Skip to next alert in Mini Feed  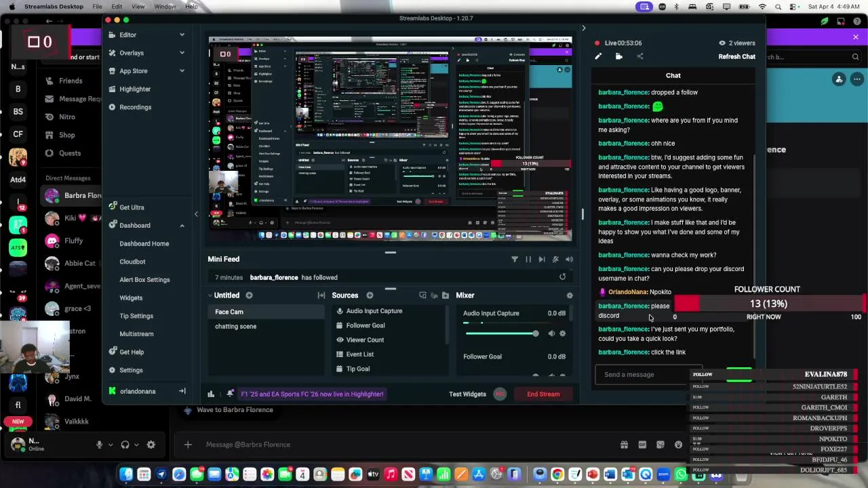(542, 259)
